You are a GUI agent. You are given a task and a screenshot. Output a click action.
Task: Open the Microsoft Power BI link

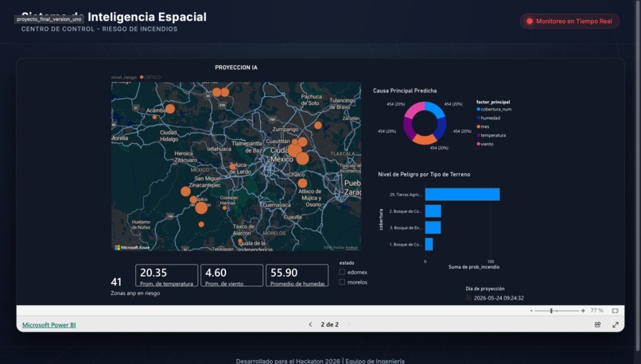click(49, 325)
